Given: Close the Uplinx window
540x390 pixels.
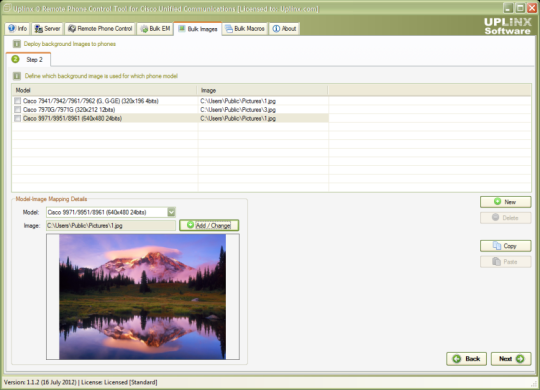Looking at the screenshot, I should pyautogui.click(x=532, y=8).
